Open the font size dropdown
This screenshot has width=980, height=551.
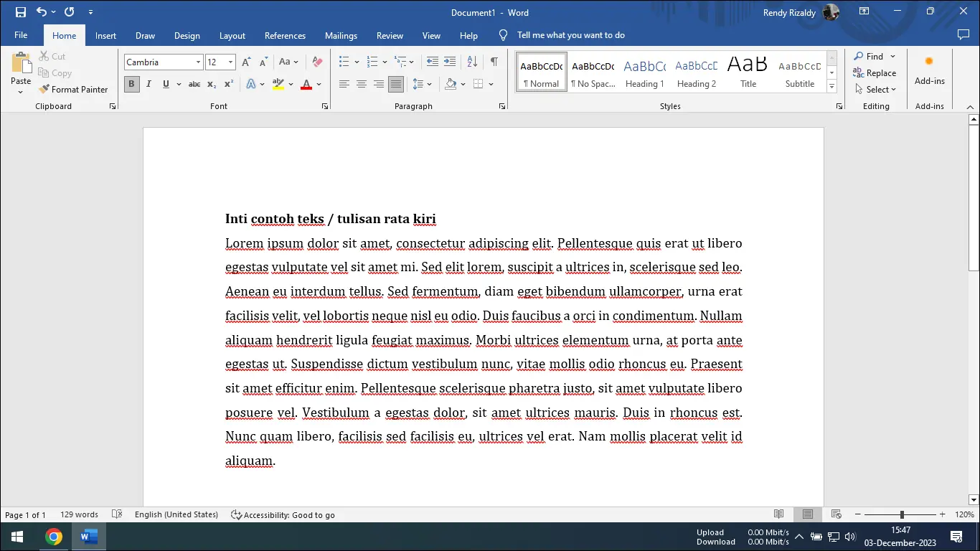[232, 62]
